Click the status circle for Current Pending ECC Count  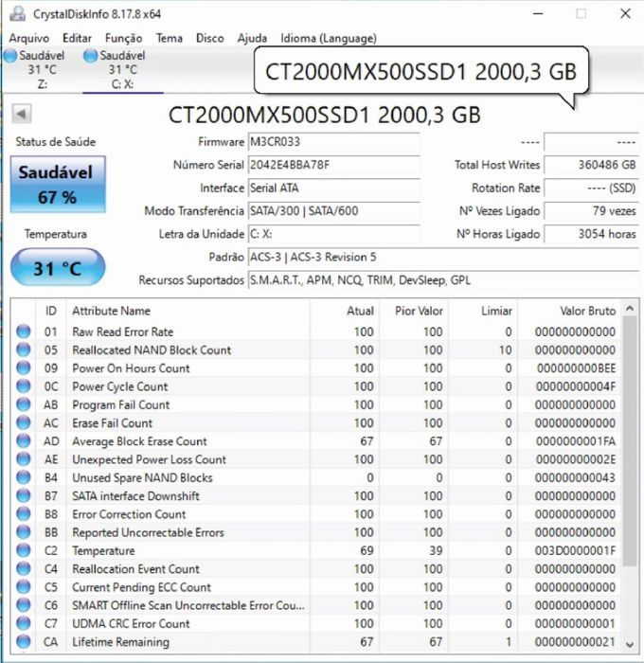[24, 587]
